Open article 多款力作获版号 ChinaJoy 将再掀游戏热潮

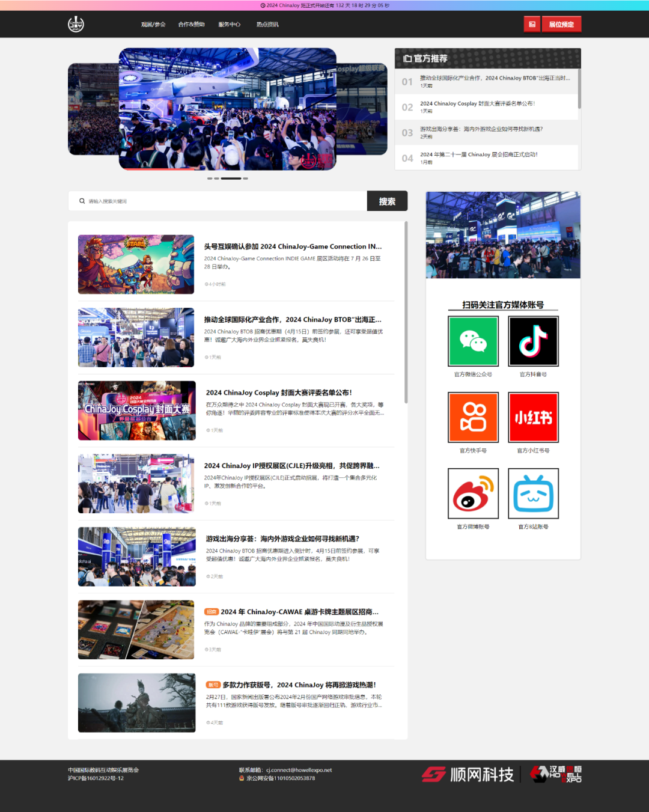pos(299,685)
